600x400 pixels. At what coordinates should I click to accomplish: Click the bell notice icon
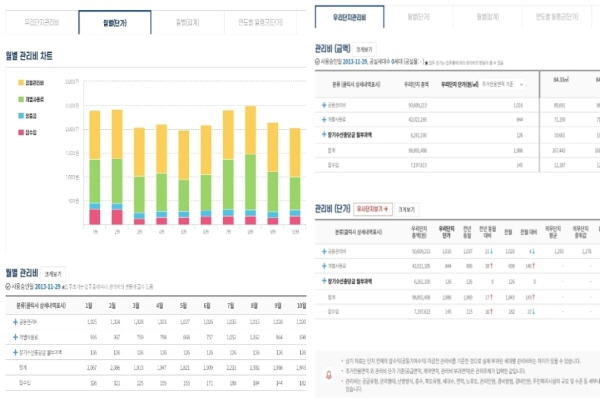coord(329,375)
